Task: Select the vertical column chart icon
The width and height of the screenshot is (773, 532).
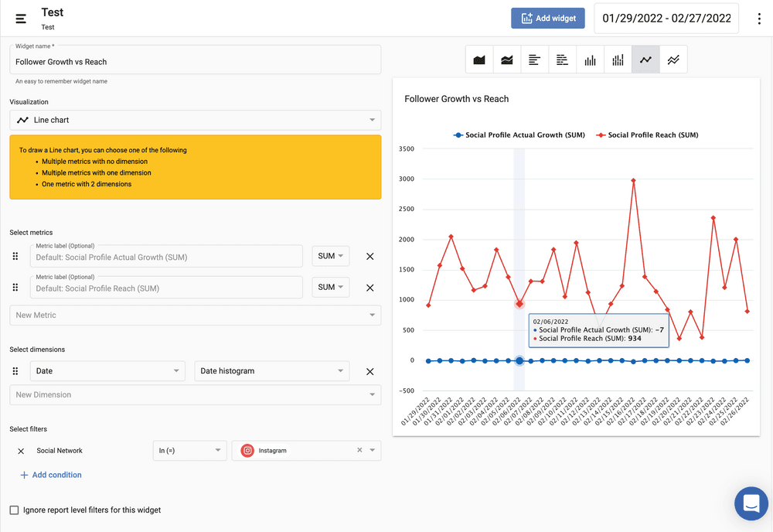Action: [x=591, y=60]
